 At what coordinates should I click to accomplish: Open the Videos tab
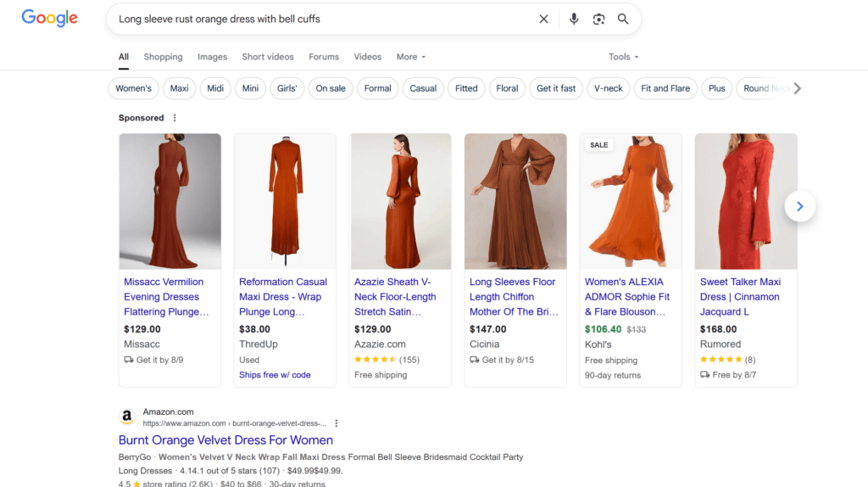pyautogui.click(x=368, y=57)
